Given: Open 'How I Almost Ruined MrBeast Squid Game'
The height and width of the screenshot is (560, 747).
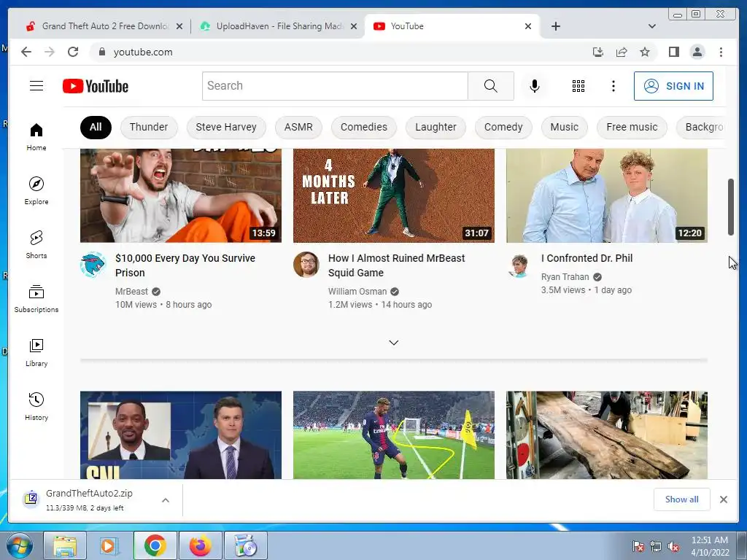Looking at the screenshot, I should point(396,265).
